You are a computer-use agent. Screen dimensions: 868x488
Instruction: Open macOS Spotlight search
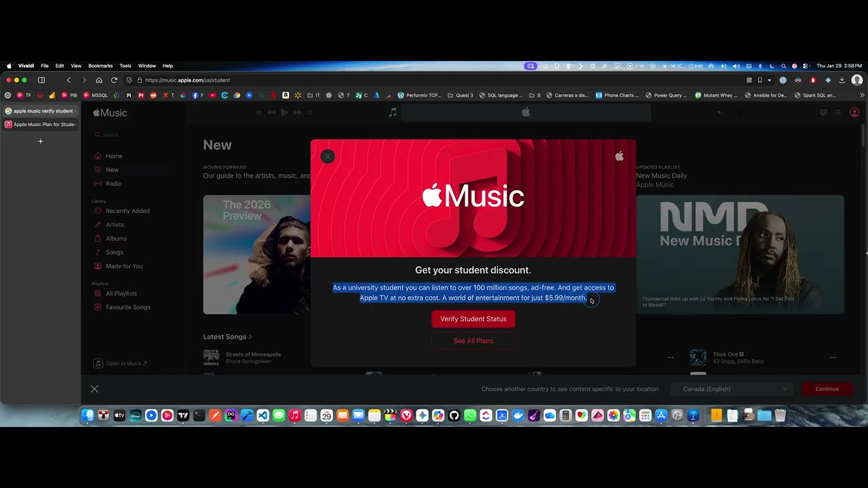point(783,66)
